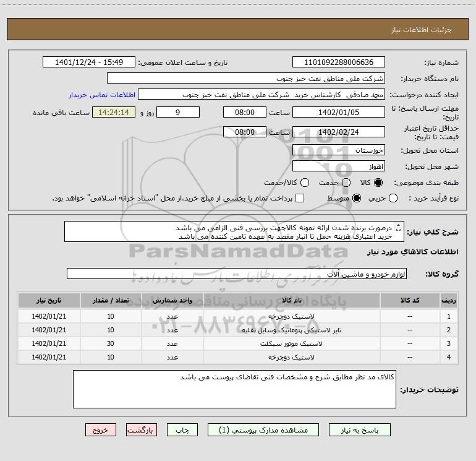This screenshot has width=476, height=461.
Task: Select the 'خدمت' radio button
Action: click(x=346, y=183)
